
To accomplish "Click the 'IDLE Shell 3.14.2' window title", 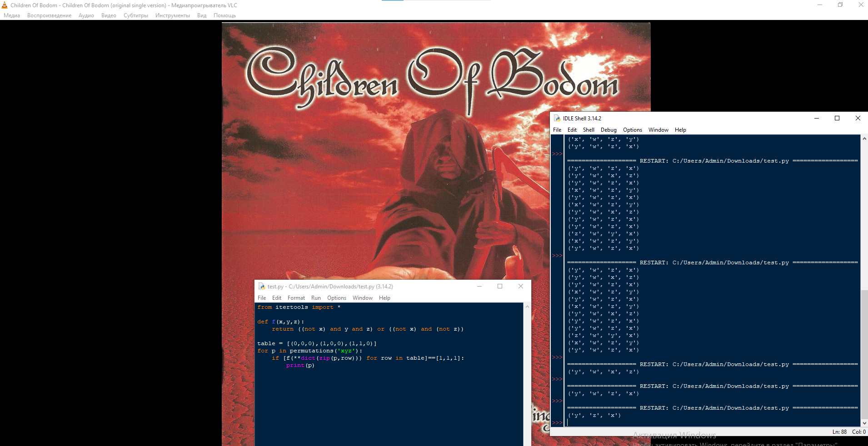I will pos(582,119).
